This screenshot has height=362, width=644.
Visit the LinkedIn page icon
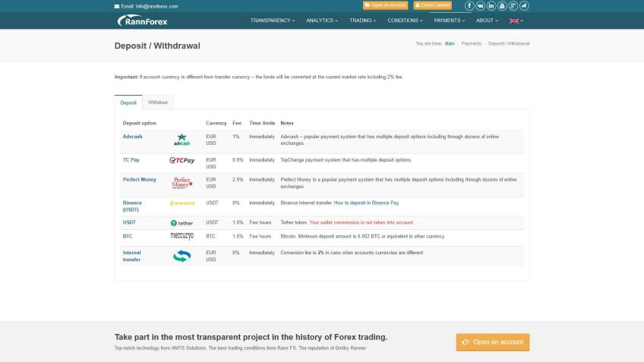click(x=491, y=5)
